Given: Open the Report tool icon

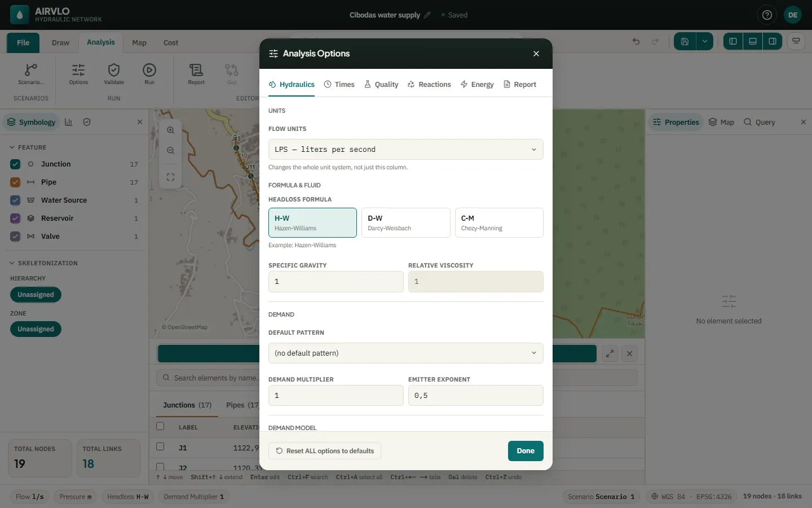Looking at the screenshot, I should point(196,70).
